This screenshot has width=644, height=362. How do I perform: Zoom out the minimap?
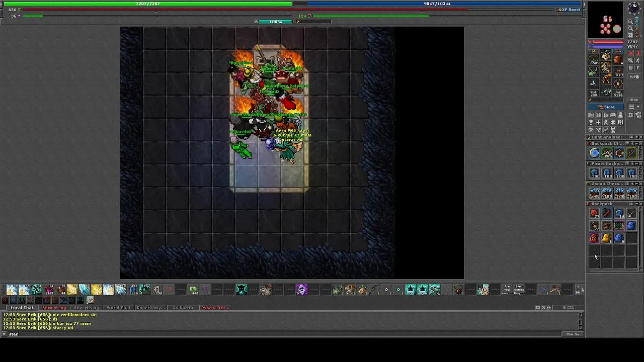click(x=631, y=21)
